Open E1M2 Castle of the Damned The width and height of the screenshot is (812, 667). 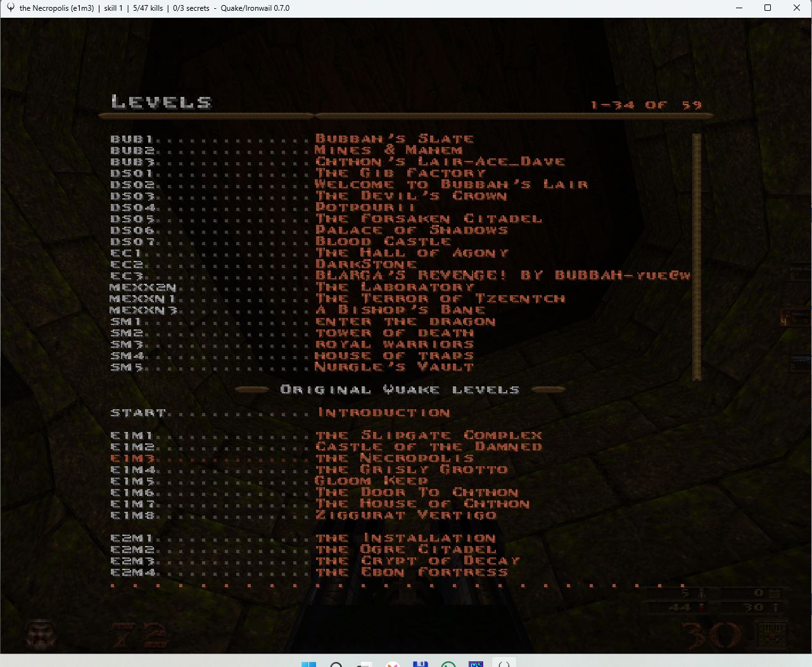coord(326,447)
